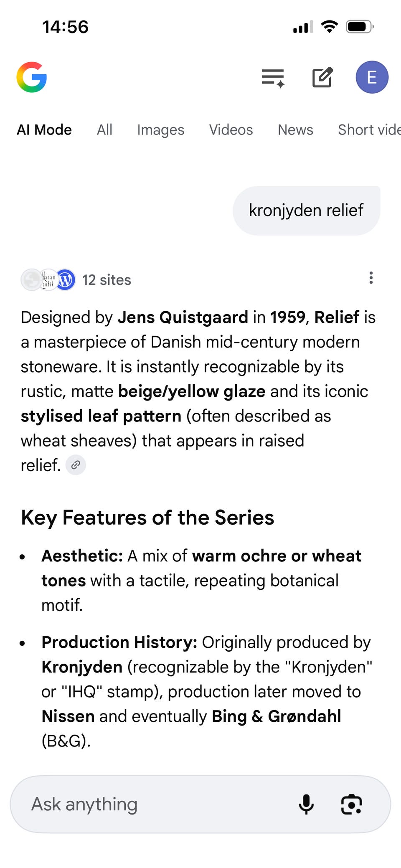This screenshot has width=401, height=868.
Task: Start a new search with compose icon
Action: pos(322,77)
